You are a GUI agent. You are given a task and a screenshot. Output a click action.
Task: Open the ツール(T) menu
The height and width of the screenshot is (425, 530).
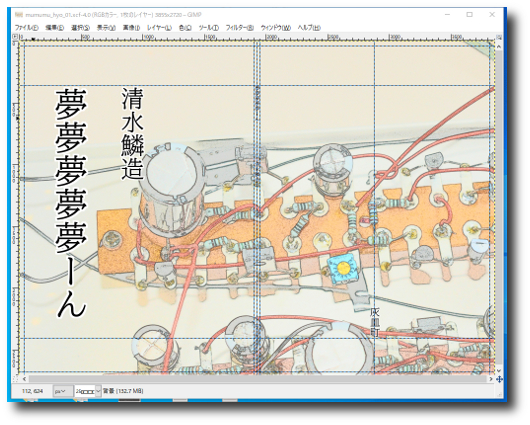[209, 28]
